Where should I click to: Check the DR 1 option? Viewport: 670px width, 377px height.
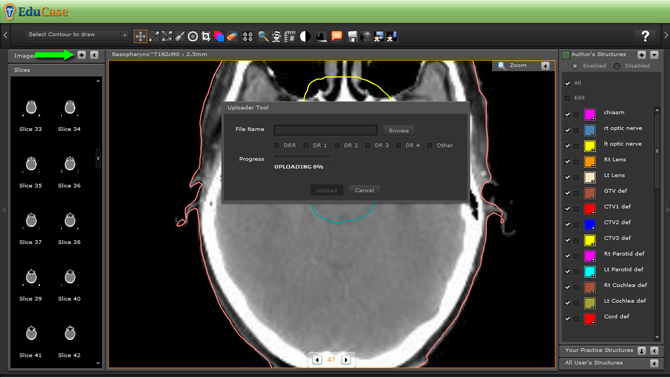[306, 145]
